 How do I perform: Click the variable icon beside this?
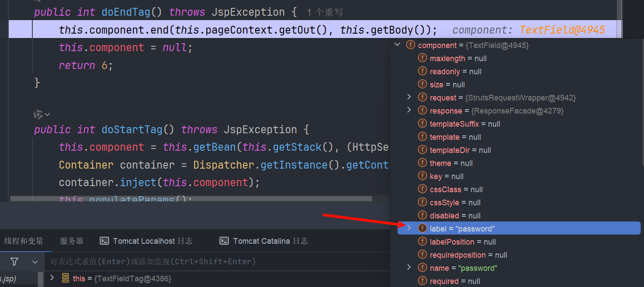(66, 278)
